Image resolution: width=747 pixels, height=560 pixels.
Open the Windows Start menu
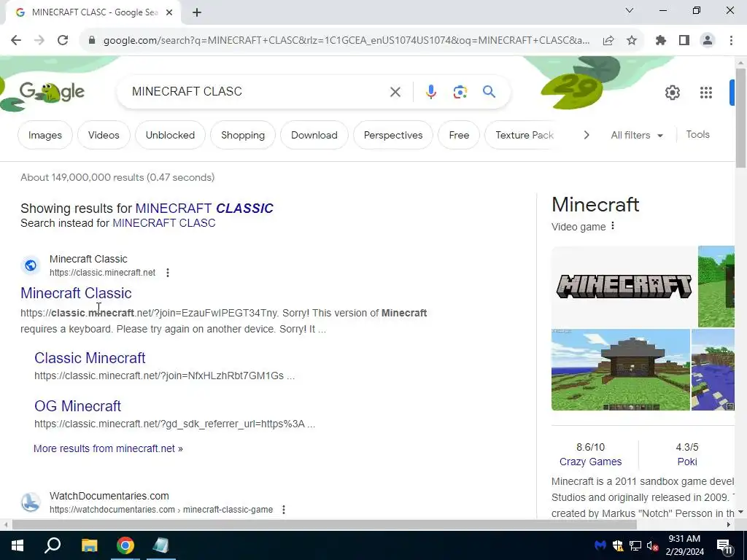[18, 545]
